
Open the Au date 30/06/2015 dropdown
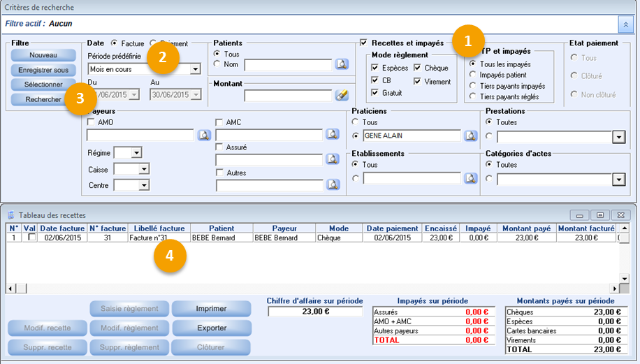tap(196, 95)
